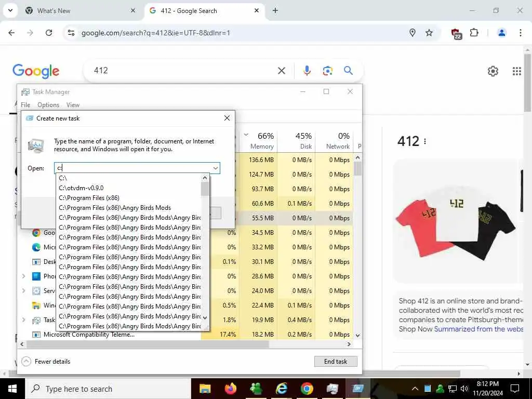Click the magnifier search button on Google
532x399 pixels.
(x=349, y=71)
